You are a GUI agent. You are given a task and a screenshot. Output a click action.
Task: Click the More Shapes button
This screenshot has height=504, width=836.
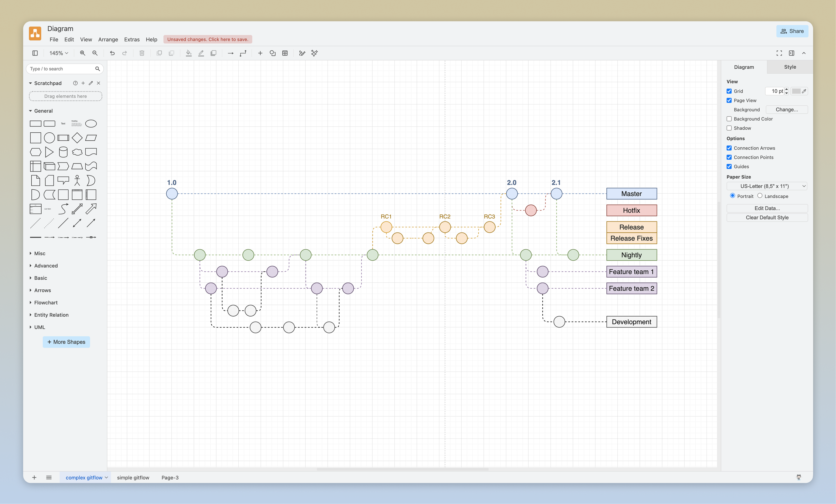[x=66, y=342]
